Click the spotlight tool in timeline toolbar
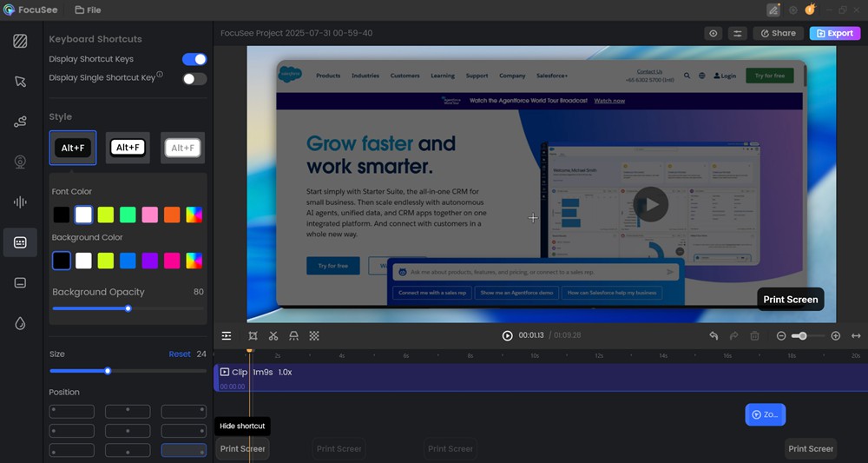The width and height of the screenshot is (868, 463). point(294,335)
